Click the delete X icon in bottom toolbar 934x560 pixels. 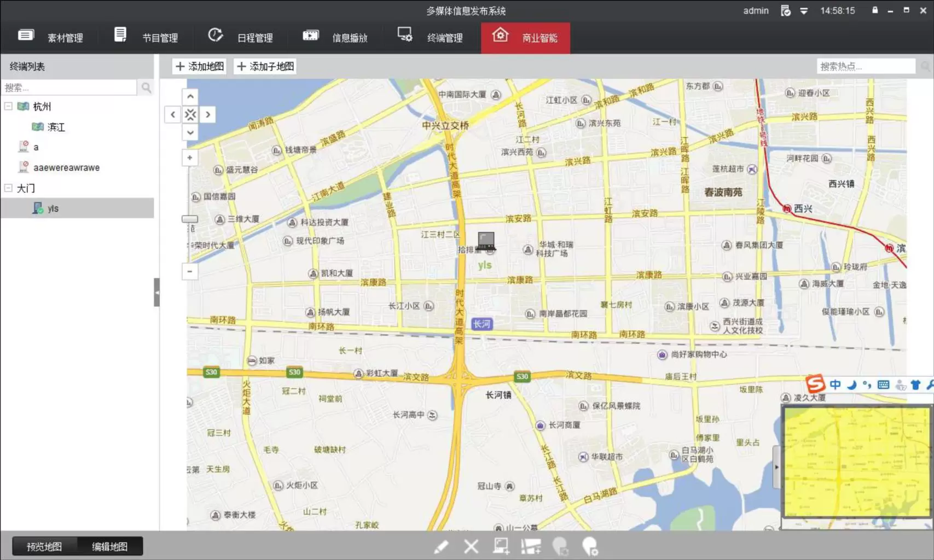coord(471,546)
